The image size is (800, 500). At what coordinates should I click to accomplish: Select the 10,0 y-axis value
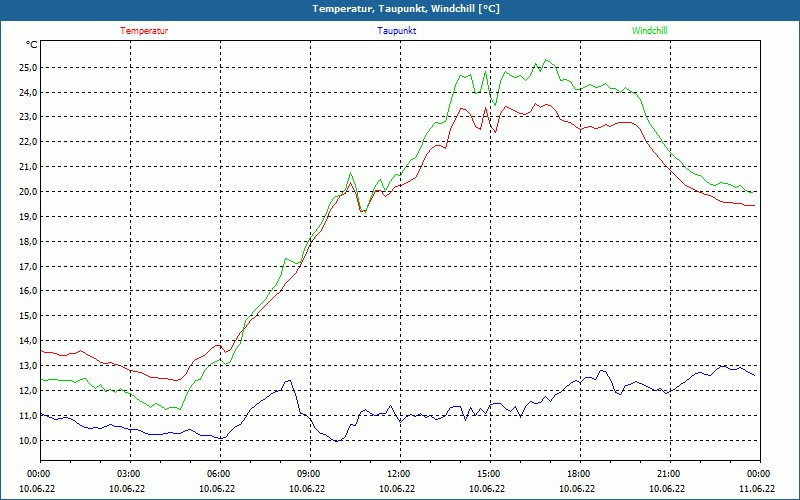pos(28,441)
